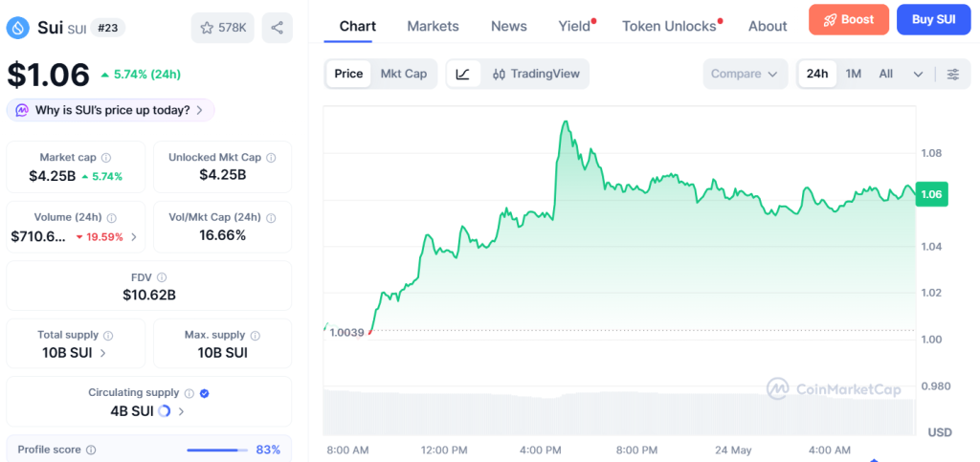Open the share icon button
Viewport: 980px width, 462px height.
pos(277,28)
